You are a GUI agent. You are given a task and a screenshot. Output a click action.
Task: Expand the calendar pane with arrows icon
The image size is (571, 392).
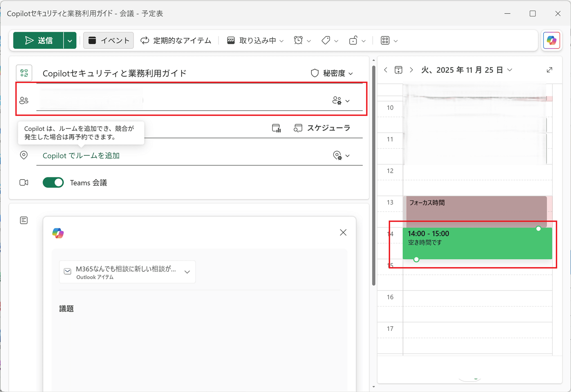[x=549, y=70]
